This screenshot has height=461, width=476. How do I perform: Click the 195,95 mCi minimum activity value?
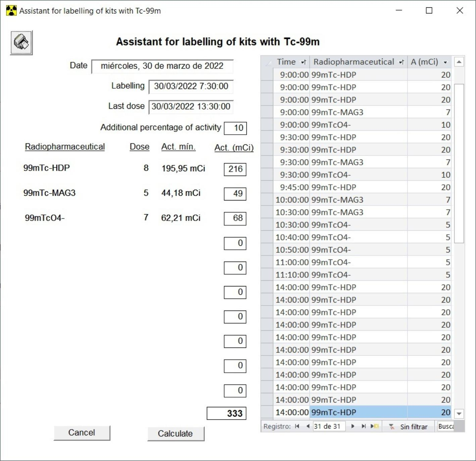coord(183,169)
